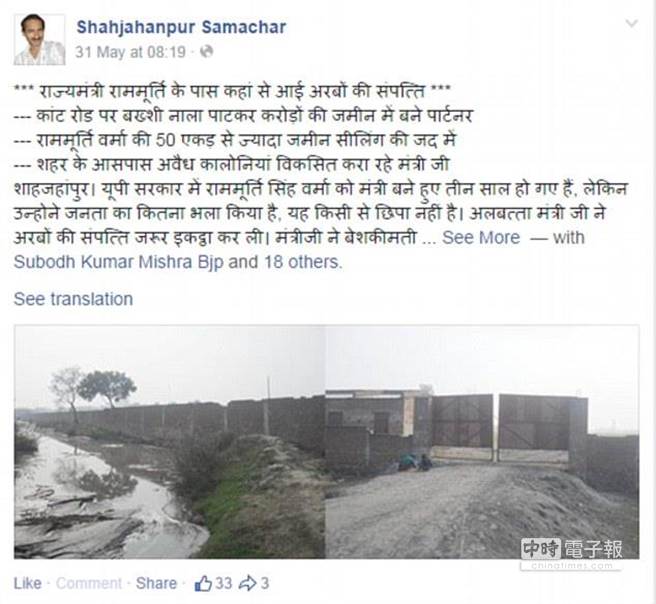Show the 18 others tagged list
Screen dimensions: 656x604
pyautogui.click(x=303, y=262)
